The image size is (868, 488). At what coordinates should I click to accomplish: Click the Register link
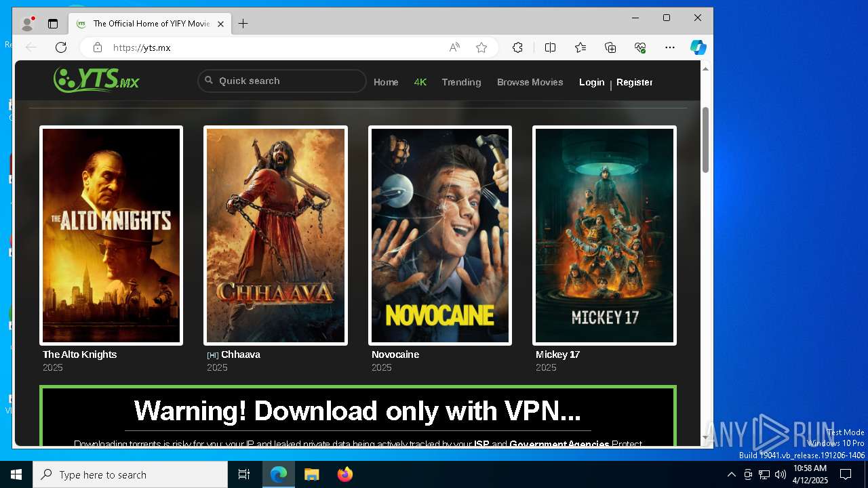click(635, 82)
